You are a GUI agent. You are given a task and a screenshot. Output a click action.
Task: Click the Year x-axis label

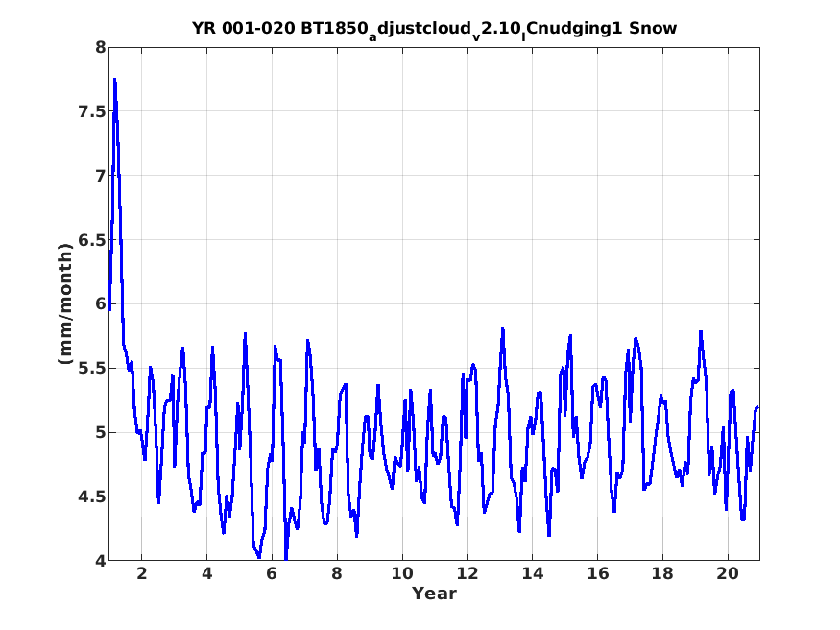coord(434,594)
